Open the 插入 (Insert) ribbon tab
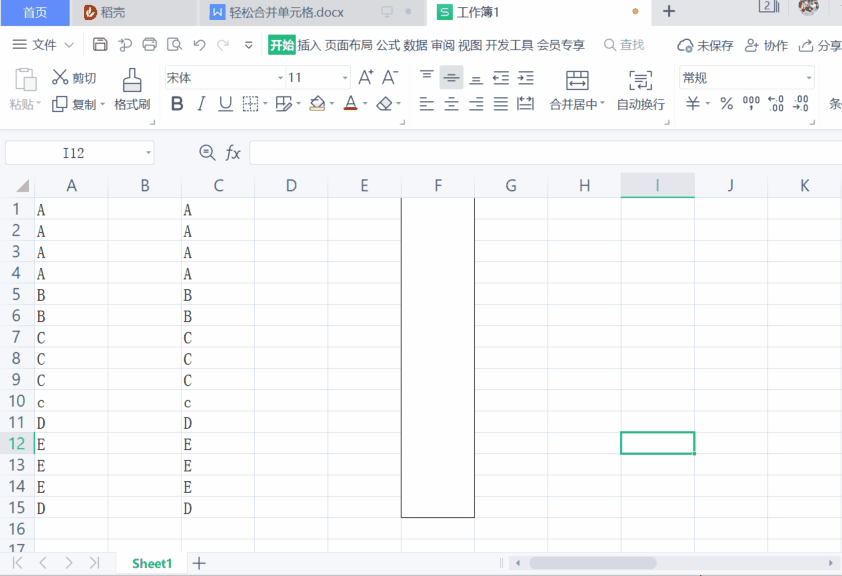 tap(309, 45)
